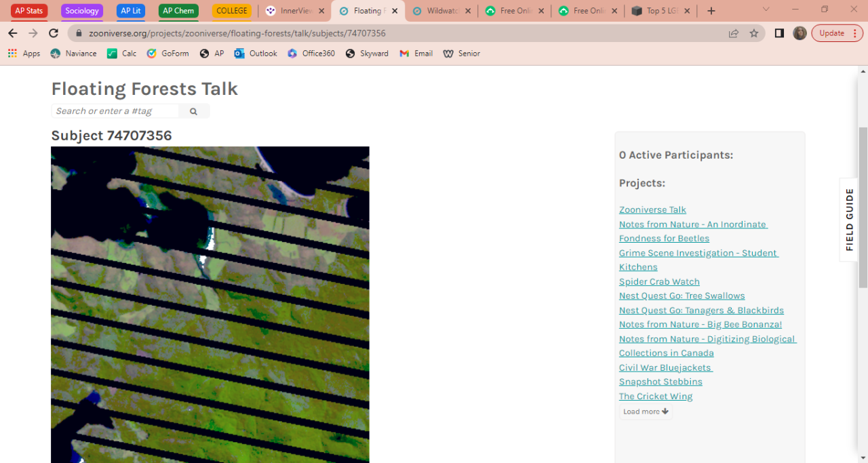Open the FIELD GUIDE side tab

849,220
